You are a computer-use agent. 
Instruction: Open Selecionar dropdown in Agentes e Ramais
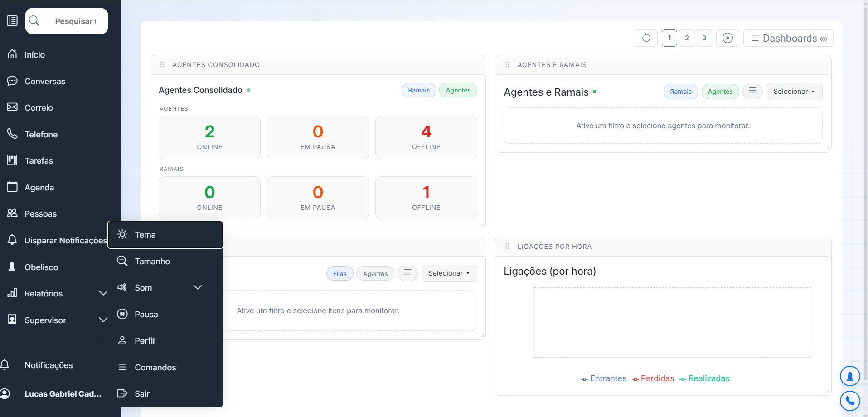click(794, 92)
